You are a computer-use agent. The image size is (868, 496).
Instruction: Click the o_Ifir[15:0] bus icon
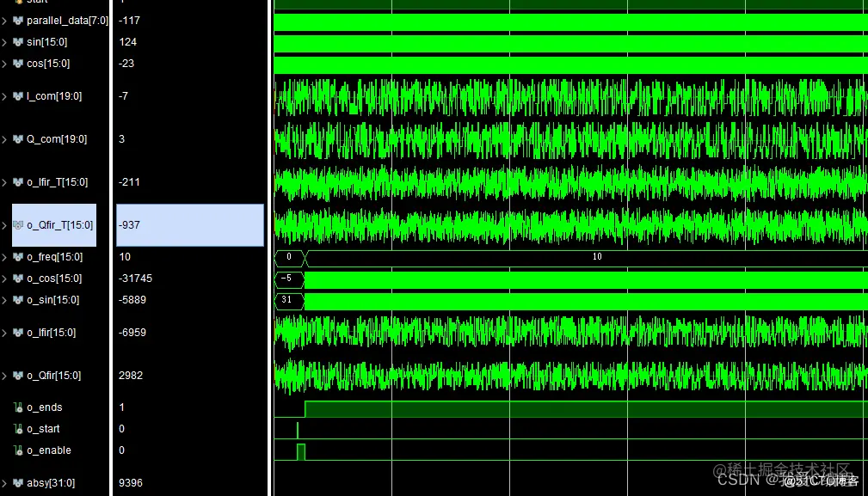pyautogui.click(x=18, y=333)
